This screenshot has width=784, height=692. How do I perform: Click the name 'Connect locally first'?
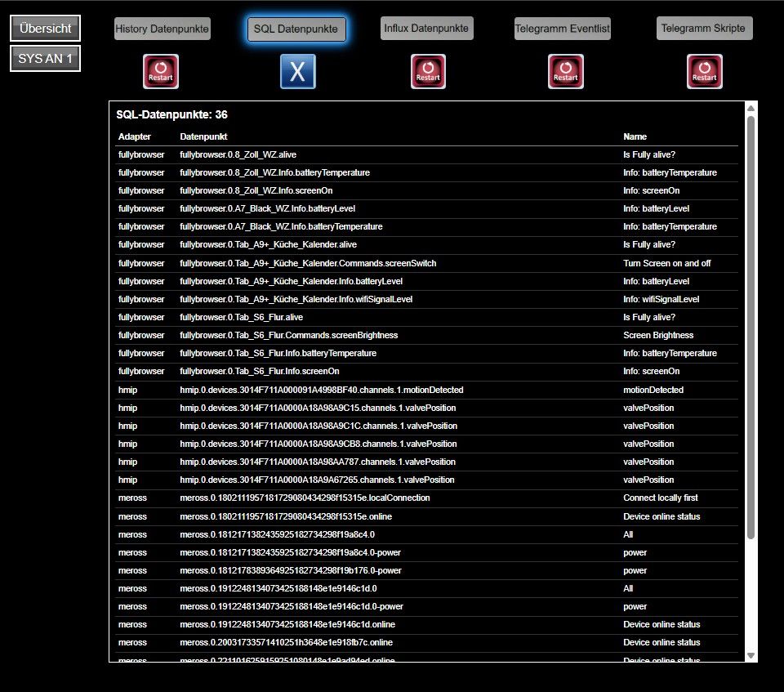coord(660,498)
